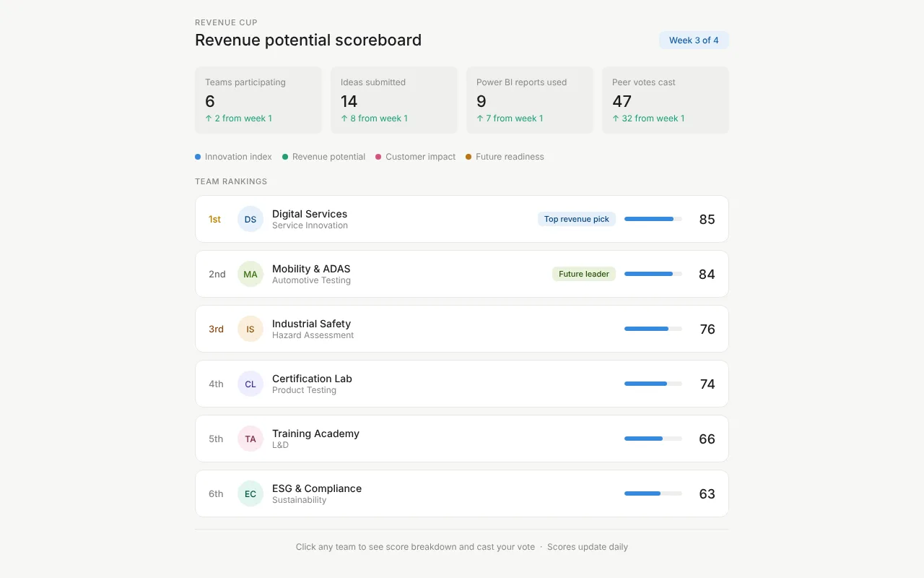Select the orange Future readiness legend dot

coord(468,157)
